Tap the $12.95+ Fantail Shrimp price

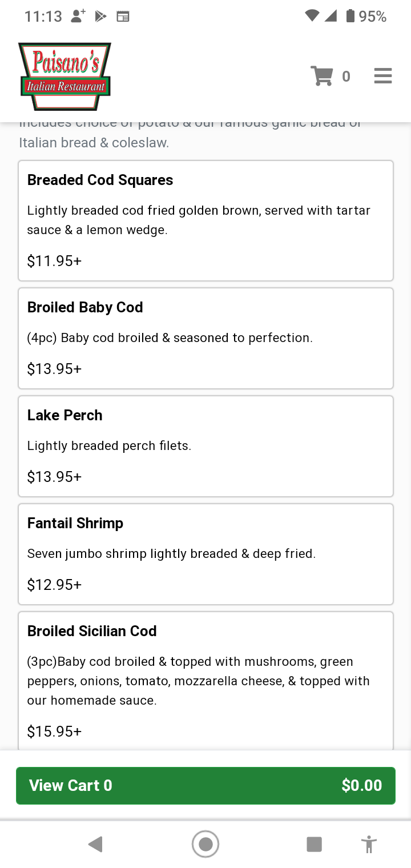(55, 585)
